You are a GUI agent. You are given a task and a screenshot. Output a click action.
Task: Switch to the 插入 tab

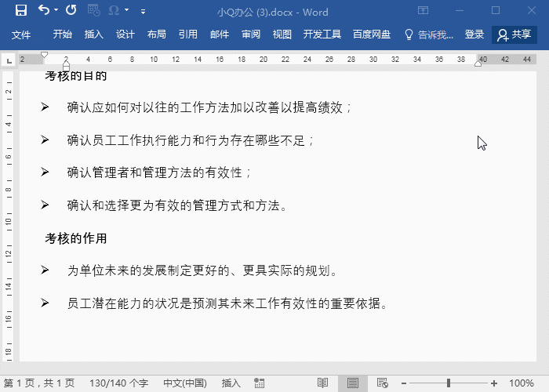[x=93, y=34]
